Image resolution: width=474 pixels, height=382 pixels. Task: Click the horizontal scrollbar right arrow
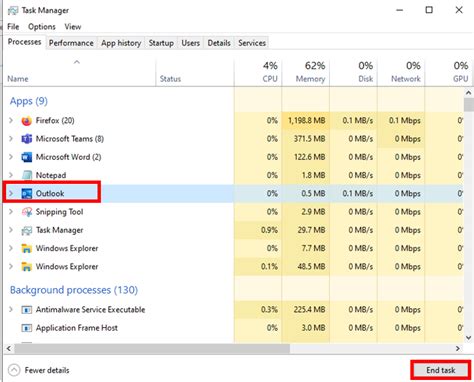pyautogui.click(x=458, y=348)
